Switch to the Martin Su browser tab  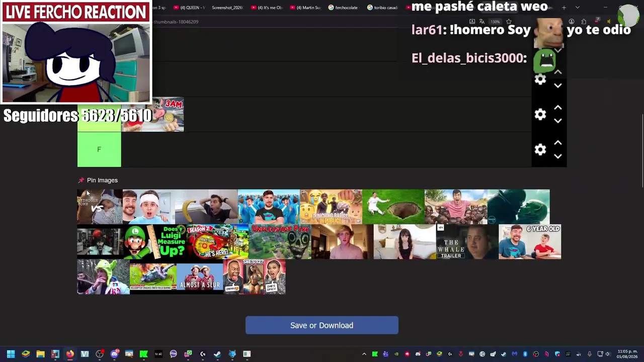pyautogui.click(x=305, y=8)
